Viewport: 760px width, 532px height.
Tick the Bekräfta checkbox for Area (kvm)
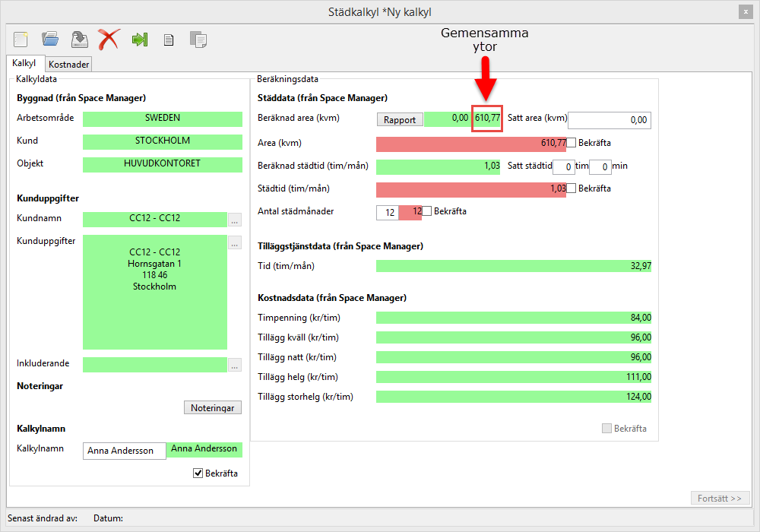(572, 143)
